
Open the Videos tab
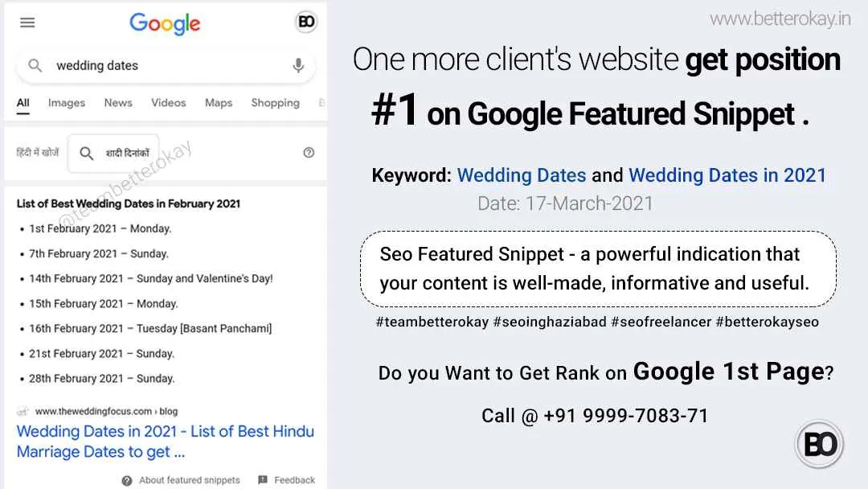pos(169,103)
